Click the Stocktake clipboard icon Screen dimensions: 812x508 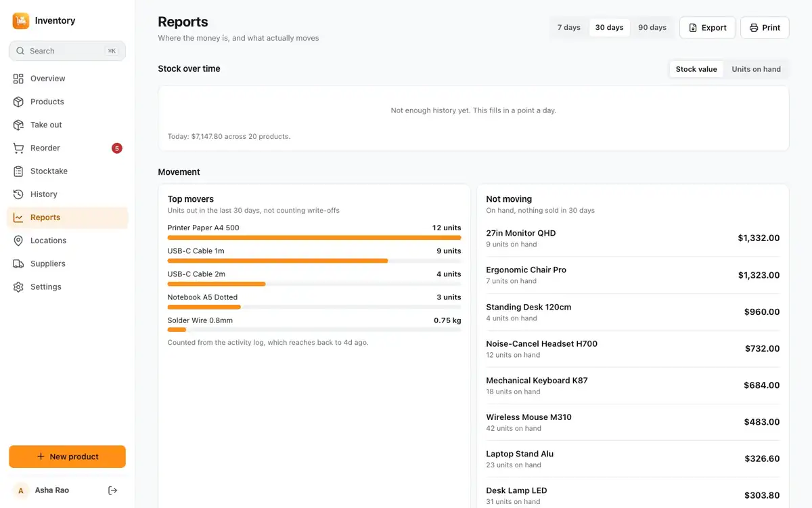point(18,171)
